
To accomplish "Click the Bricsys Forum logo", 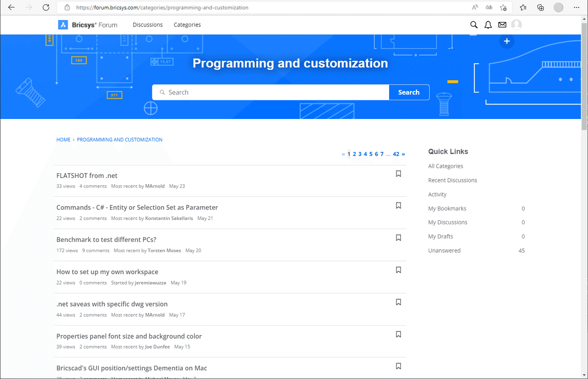I will click(88, 24).
